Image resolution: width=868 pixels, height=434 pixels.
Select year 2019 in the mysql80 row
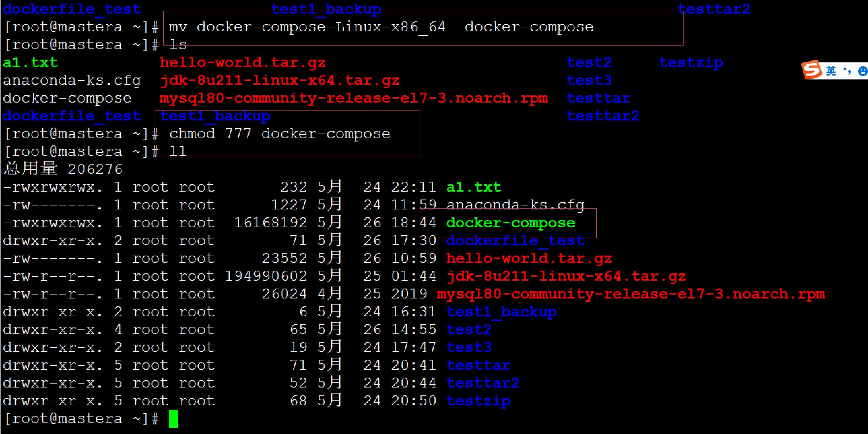pos(409,294)
